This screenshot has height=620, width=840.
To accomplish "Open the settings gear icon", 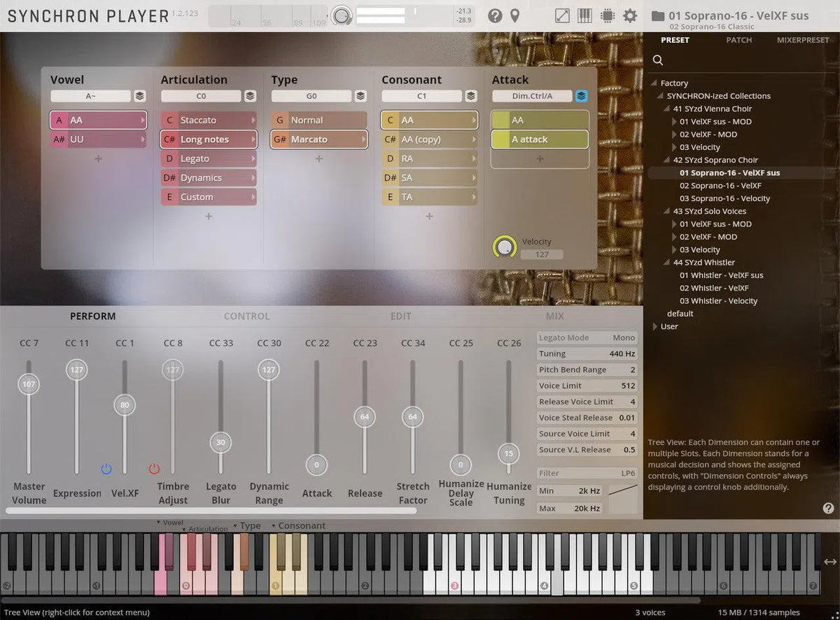I will point(629,15).
